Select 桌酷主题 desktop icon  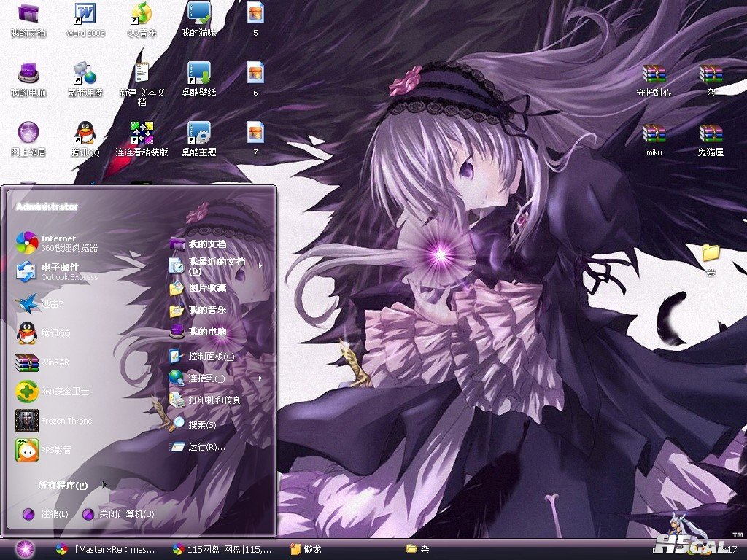(x=198, y=134)
